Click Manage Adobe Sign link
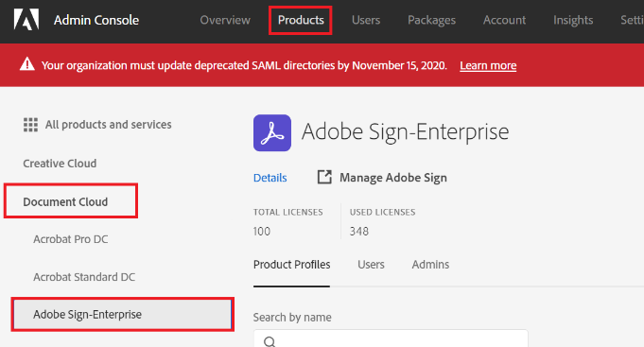Screen dimensions: 644x347 click(393, 178)
